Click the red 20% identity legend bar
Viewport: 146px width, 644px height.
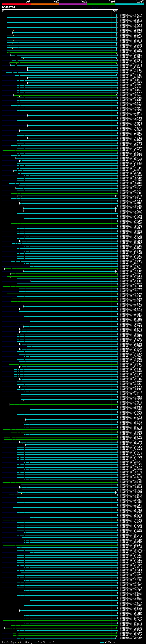(x=16, y=4)
